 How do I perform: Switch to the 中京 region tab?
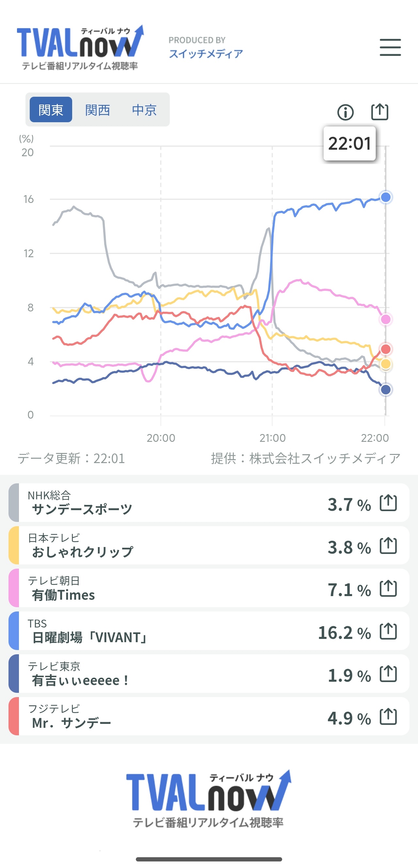[x=144, y=109]
